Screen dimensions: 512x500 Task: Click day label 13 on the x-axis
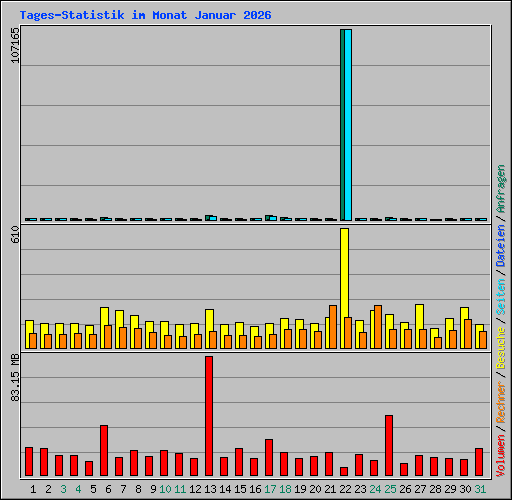pyautogui.click(x=210, y=489)
